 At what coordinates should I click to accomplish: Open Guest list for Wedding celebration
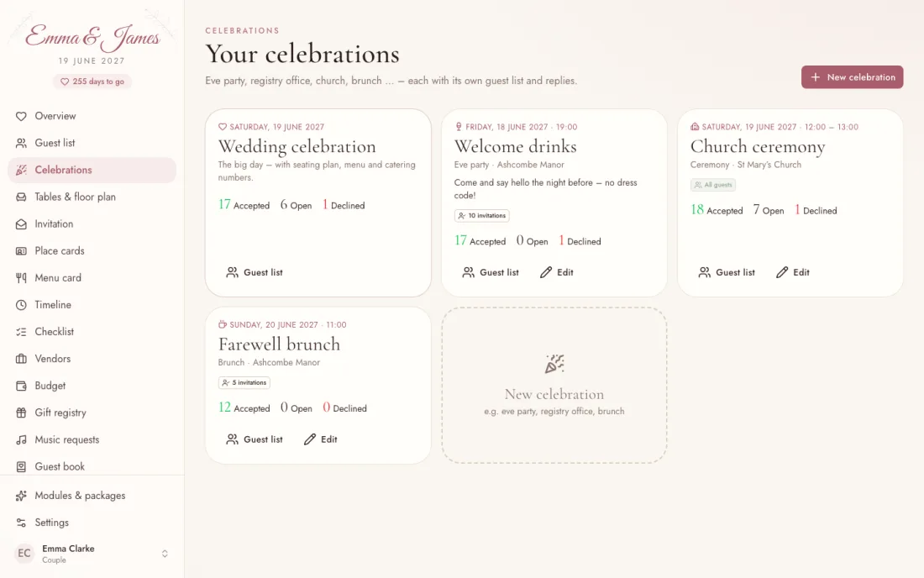(x=255, y=272)
